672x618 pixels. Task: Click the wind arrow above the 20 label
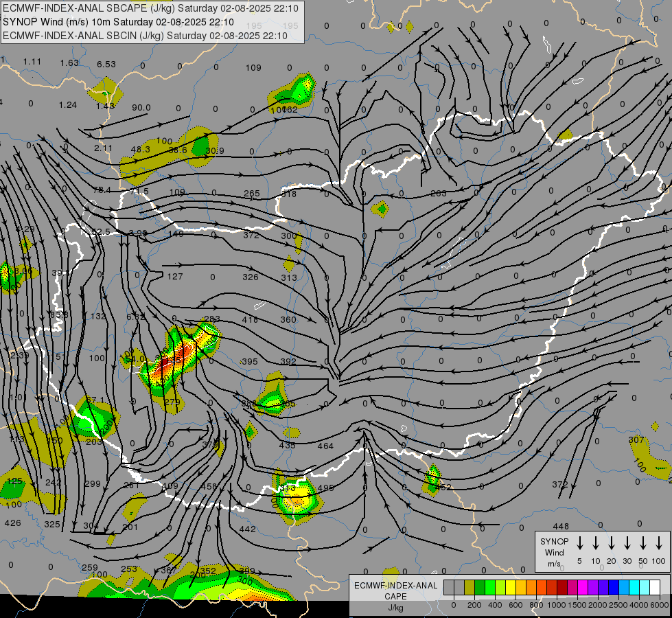(x=611, y=542)
